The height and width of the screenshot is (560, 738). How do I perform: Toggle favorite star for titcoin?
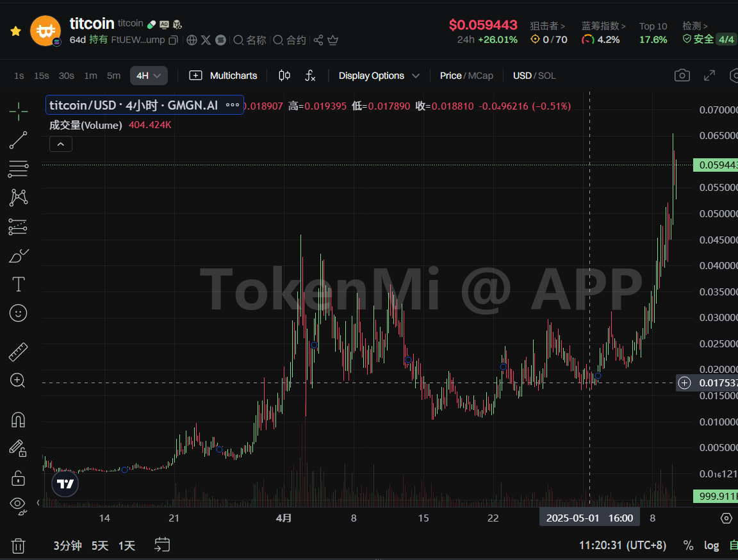click(x=15, y=31)
